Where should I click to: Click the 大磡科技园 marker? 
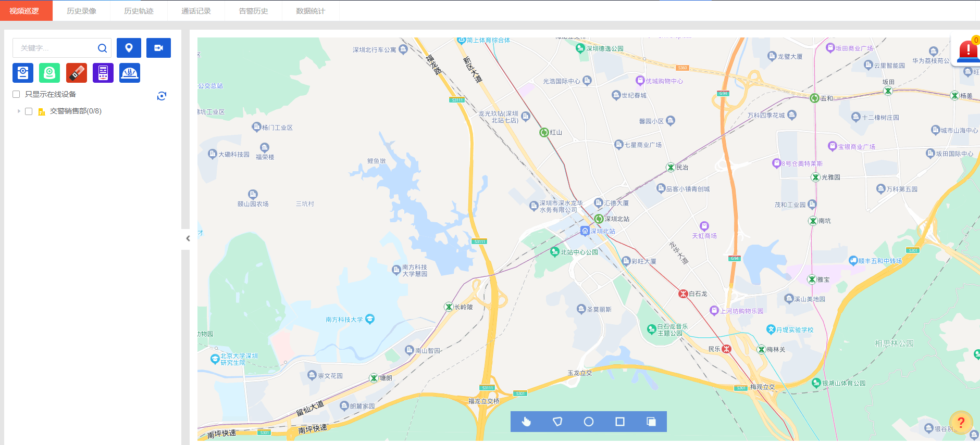(x=212, y=154)
